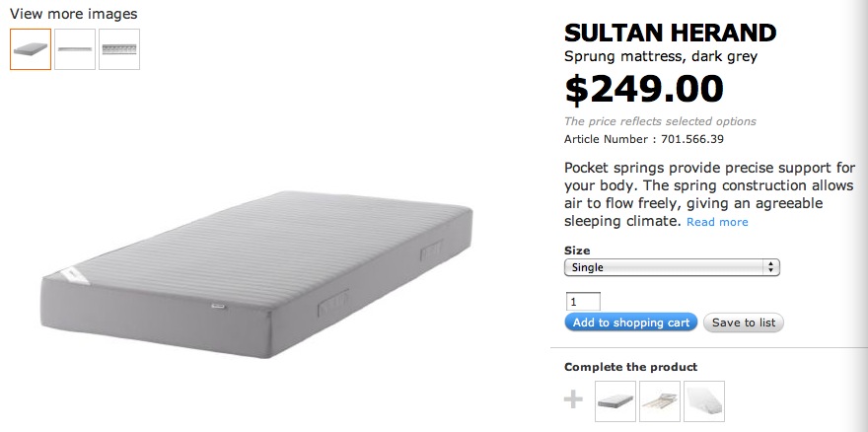The image size is (868, 432).
Task: Open the slatted bed base item
Action: tap(660, 400)
